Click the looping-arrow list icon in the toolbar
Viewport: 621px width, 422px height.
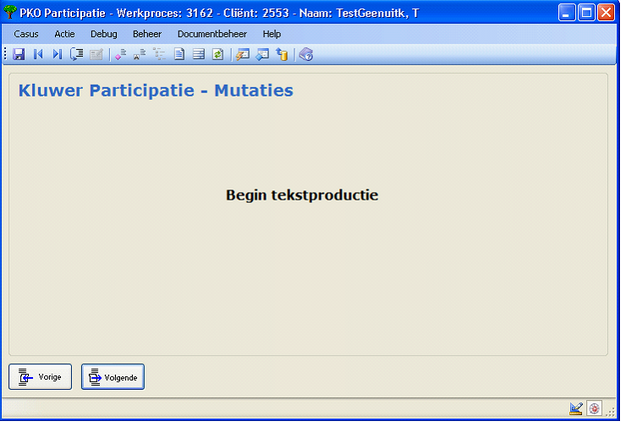click(77, 54)
